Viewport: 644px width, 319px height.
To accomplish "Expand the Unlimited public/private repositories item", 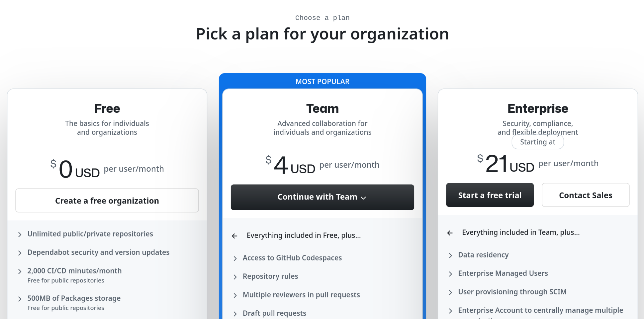I will pos(20,234).
